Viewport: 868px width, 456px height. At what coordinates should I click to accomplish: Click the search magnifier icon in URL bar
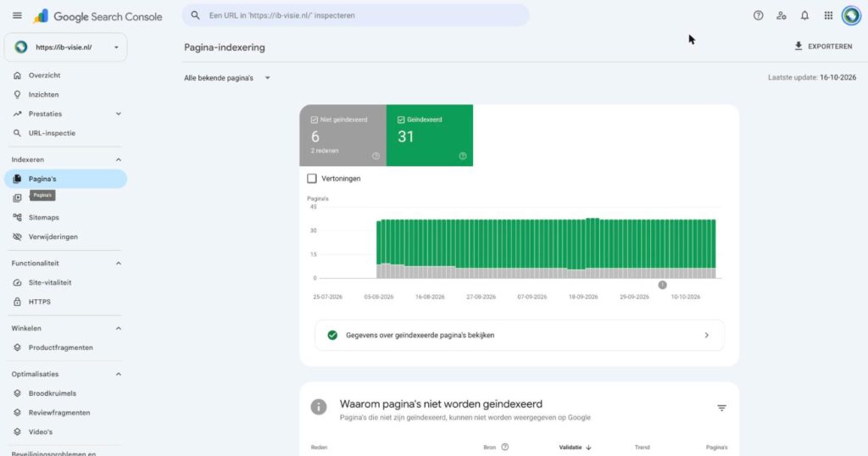(196, 15)
